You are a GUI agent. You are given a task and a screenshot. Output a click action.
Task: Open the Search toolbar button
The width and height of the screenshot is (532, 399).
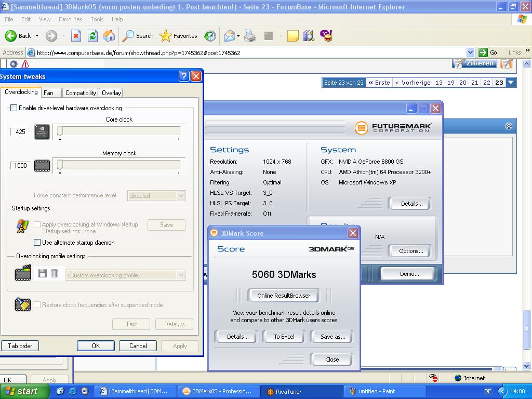coord(138,36)
